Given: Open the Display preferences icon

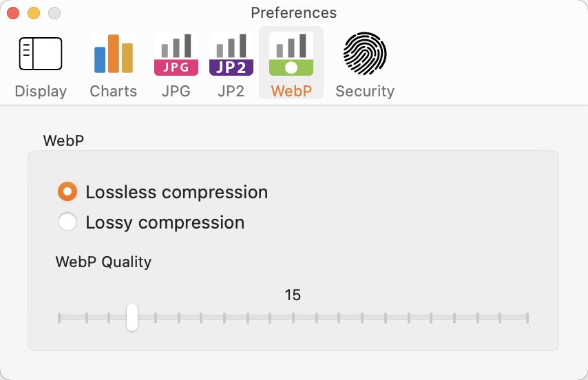Looking at the screenshot, I should pyautogui.click(x=41, y=54).
